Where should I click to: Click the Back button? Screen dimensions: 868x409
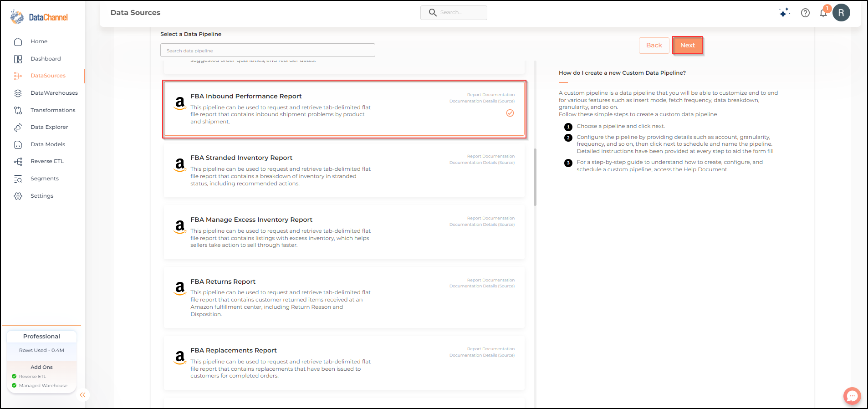[654, 45]
